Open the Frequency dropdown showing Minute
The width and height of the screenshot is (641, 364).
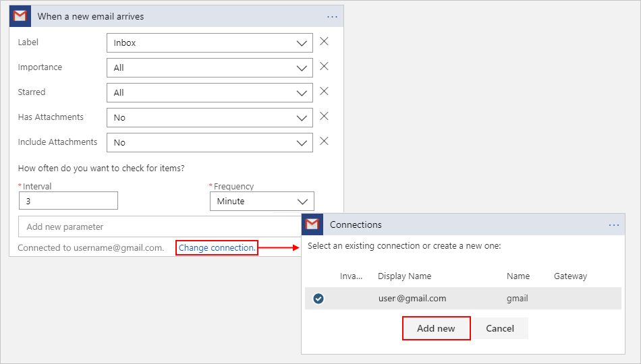(x=262, y=202)
